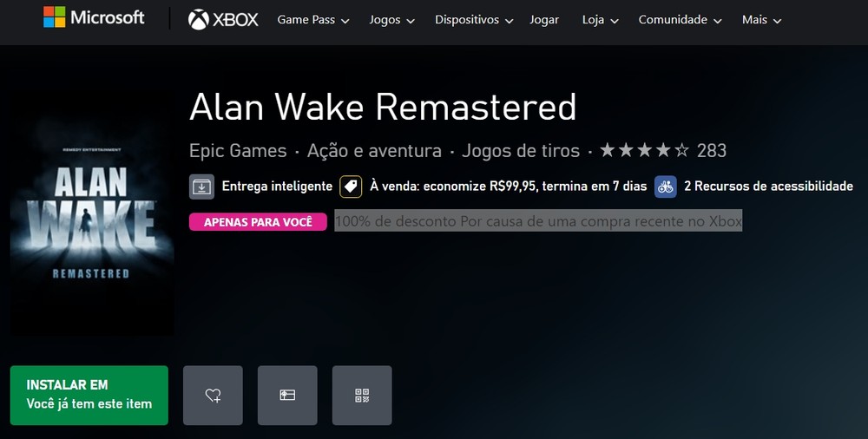868x439 pixels.
Task: Open the 2 Recursos de acessibilidade link
Action: point(768,186)
